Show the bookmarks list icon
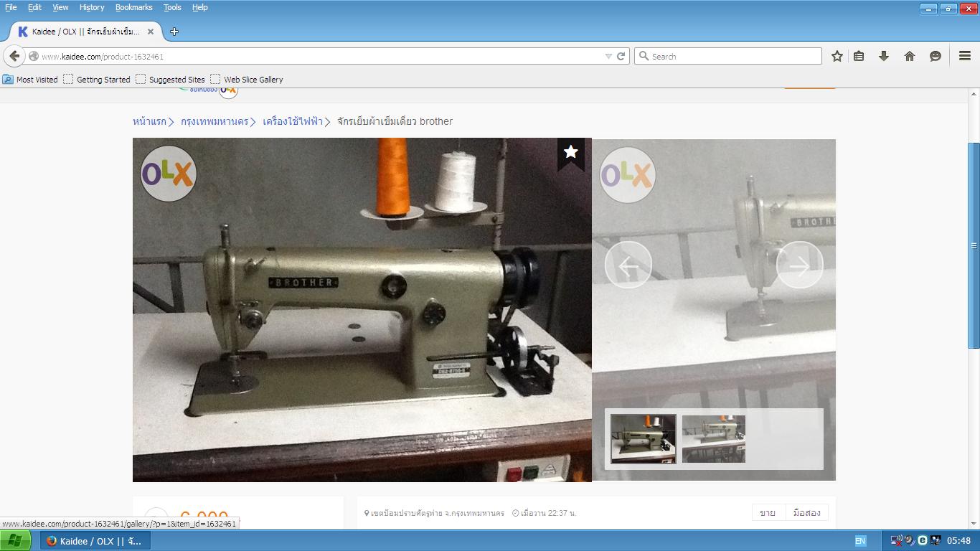The image size is (980, 551). pyautogui.click(x=859, y=56)
